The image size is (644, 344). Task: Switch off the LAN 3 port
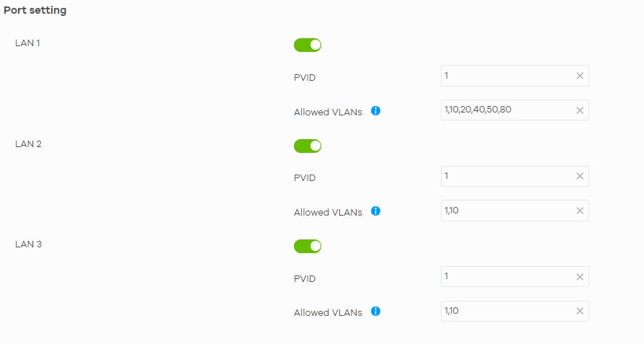[x=308, y=247]
